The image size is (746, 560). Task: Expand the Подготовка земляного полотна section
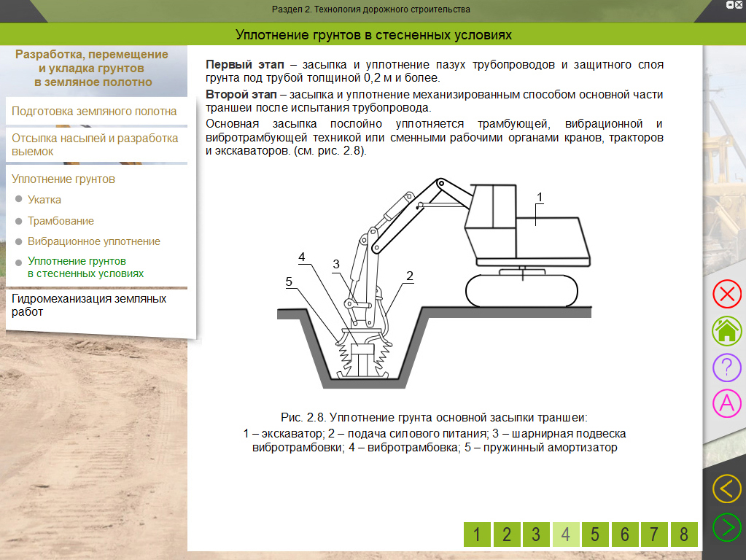95,112
